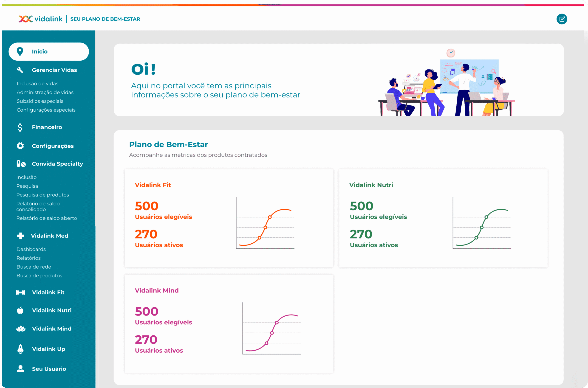Click the dollar sign Financeiro icon
588x388 pixels.
click(x=20, y=127)
